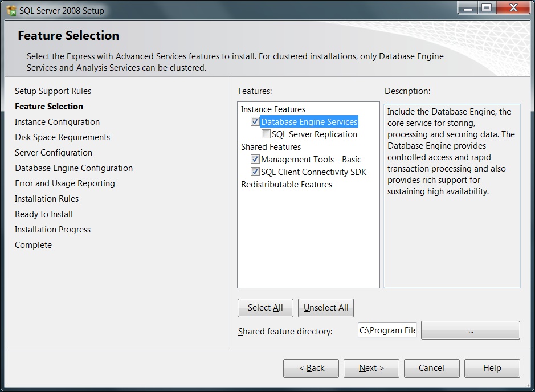535x392 pixels.
Task: Select the Redistributable Features tree node
Action: (x=286, y=185)
